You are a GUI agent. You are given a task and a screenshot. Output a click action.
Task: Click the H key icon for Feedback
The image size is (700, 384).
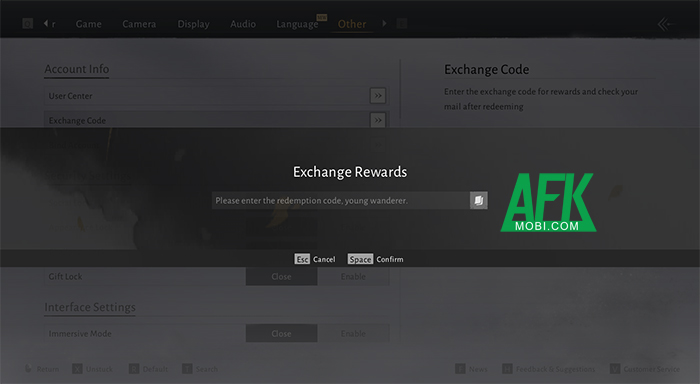click(507, 369)
